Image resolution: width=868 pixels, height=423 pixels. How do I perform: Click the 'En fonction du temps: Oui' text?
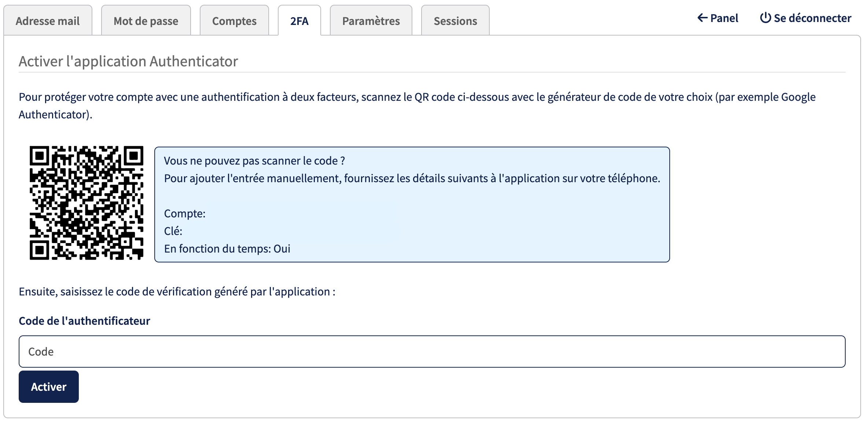point(227,249)
